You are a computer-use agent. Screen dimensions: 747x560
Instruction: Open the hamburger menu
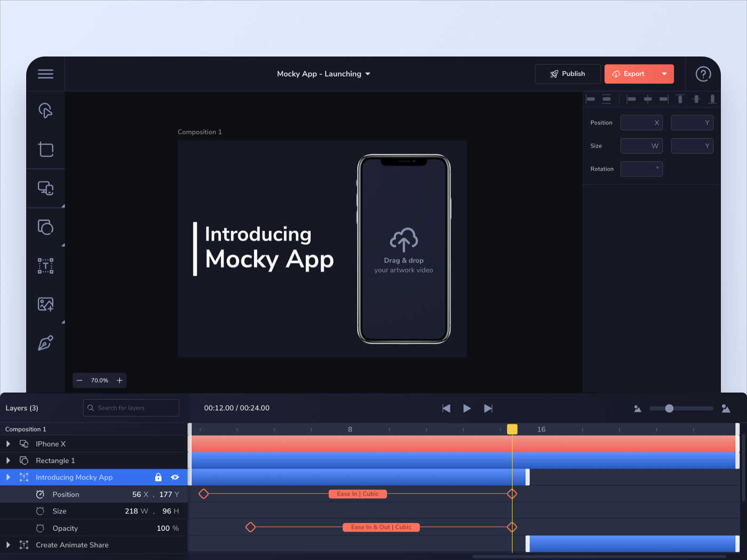pyautogui.click(x=45, y=74)
